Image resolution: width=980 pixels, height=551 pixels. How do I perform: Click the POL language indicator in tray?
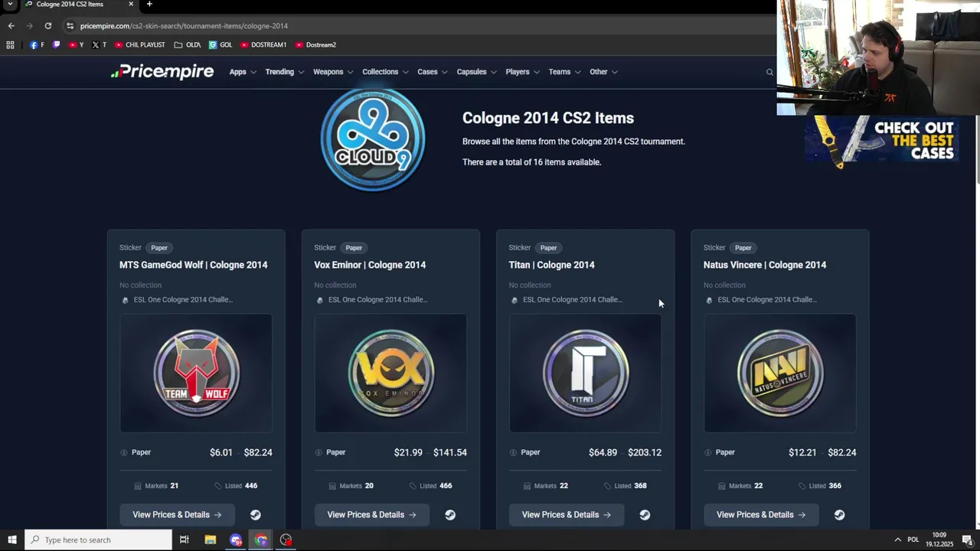coord(913,540)
